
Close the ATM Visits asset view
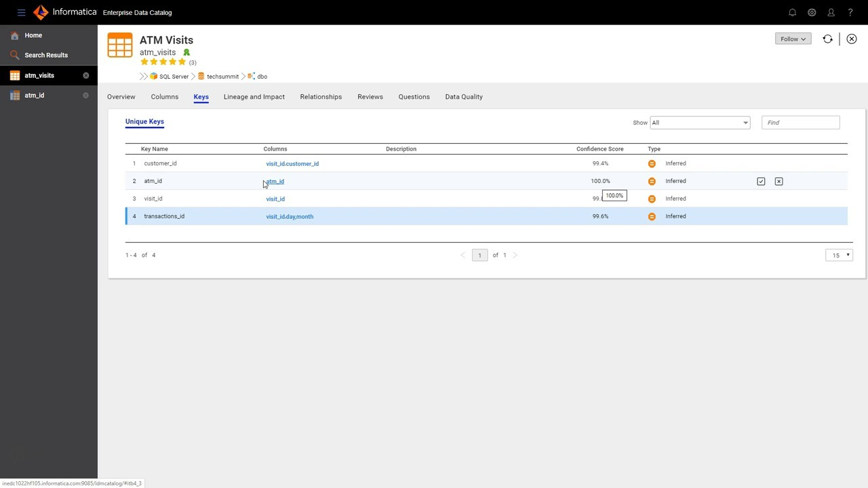click(852, 39)
